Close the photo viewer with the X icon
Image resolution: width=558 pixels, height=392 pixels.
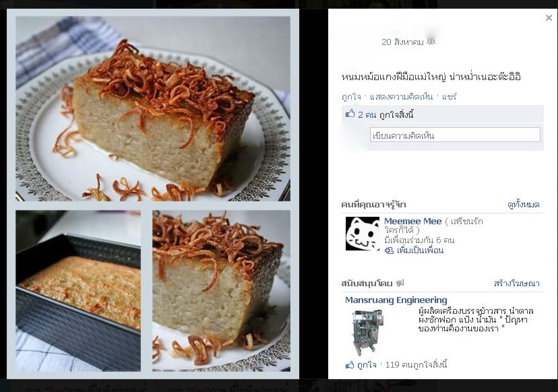(549, 18)
